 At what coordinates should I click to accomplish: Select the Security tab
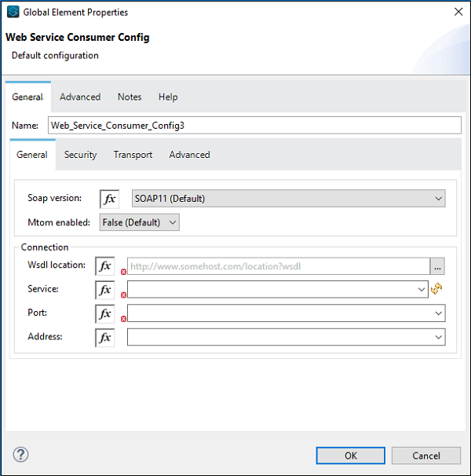click(80, 155)
